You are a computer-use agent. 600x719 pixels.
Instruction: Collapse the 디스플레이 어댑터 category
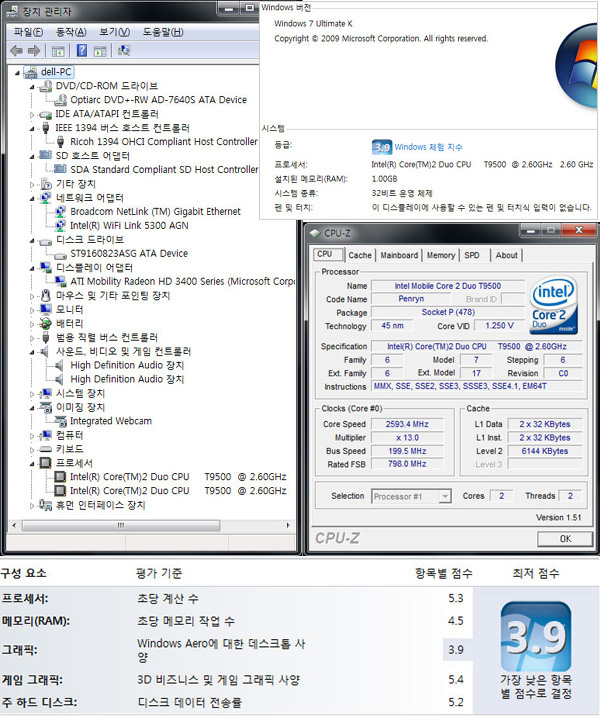point(32,268)
